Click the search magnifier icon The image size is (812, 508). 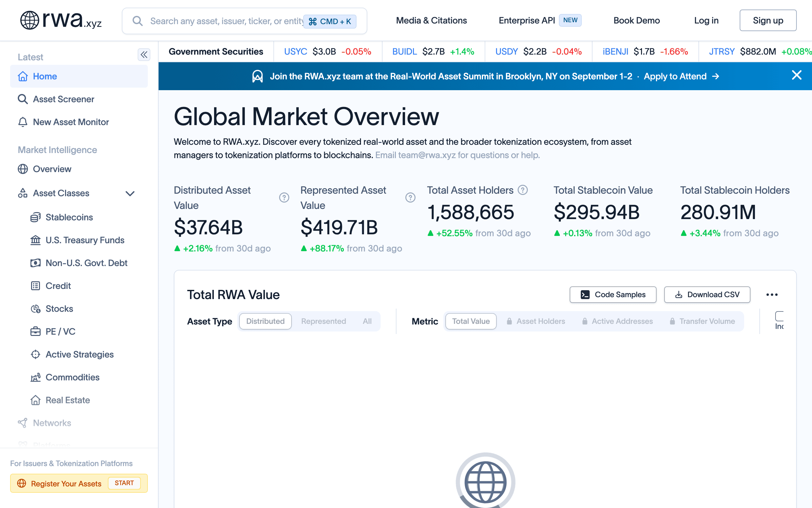click(138, 21)
